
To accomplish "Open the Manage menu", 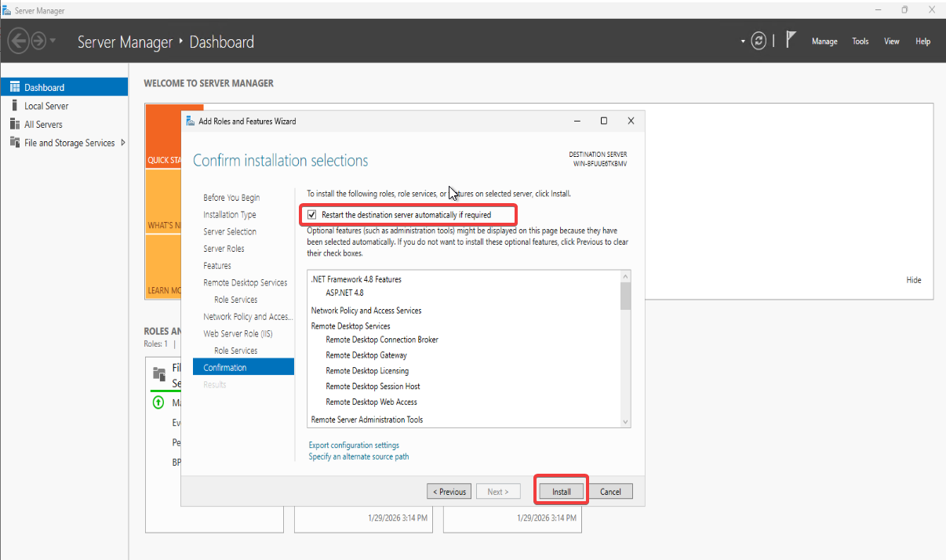I will point(824,42).
